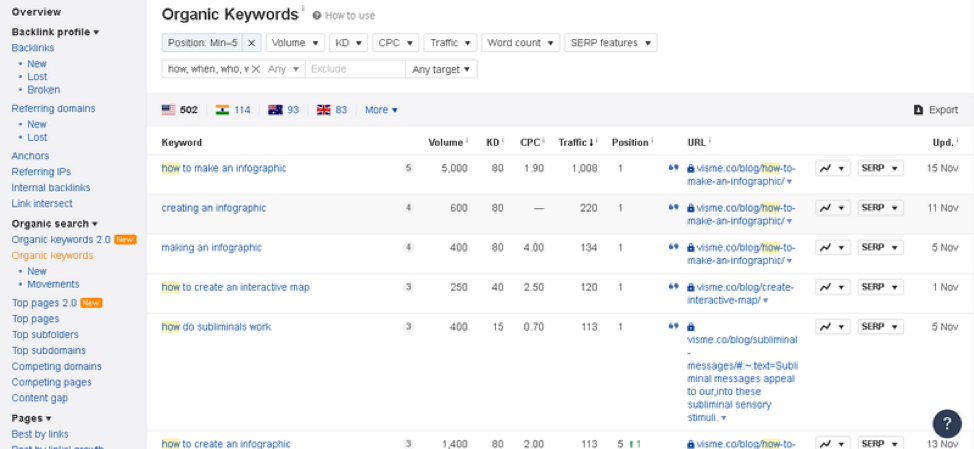Sort by the Traffic column header
This screenshot has height=449, width=974.
(x=577, y=142)
